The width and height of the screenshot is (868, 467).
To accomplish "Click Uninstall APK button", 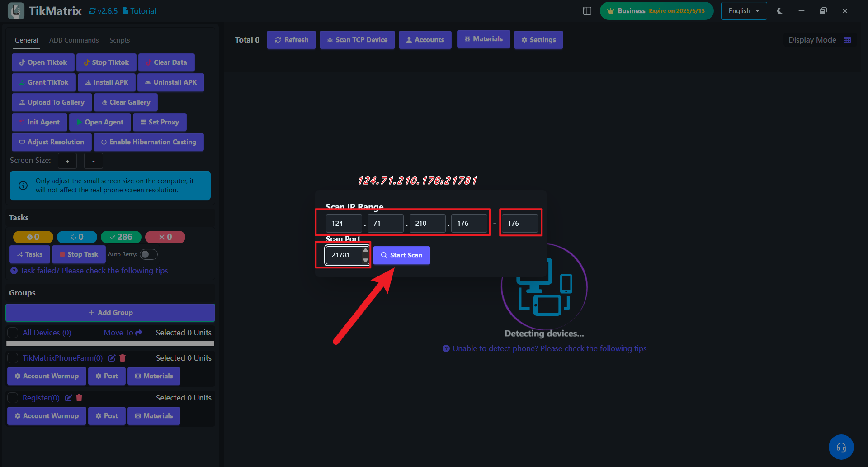I will coord(171,82).
